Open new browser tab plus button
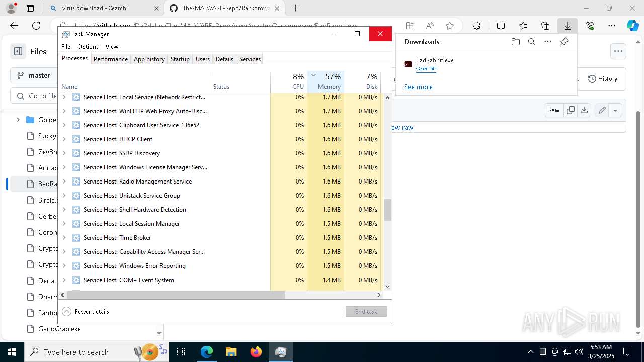This screenshot has width=644, height=362. click(x=296, y=8)
